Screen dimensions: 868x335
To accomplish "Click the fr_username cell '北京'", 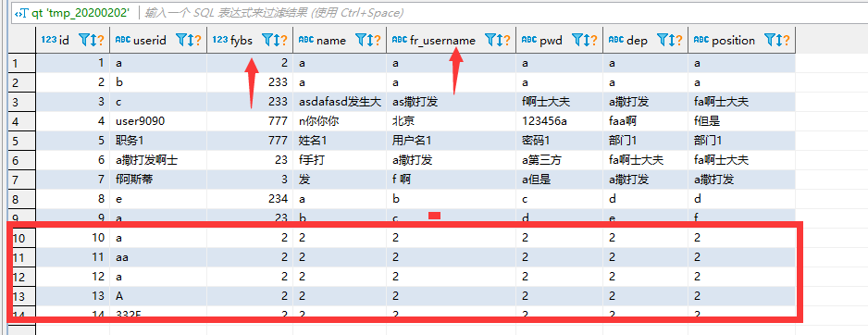I will [x=452, y=121].
